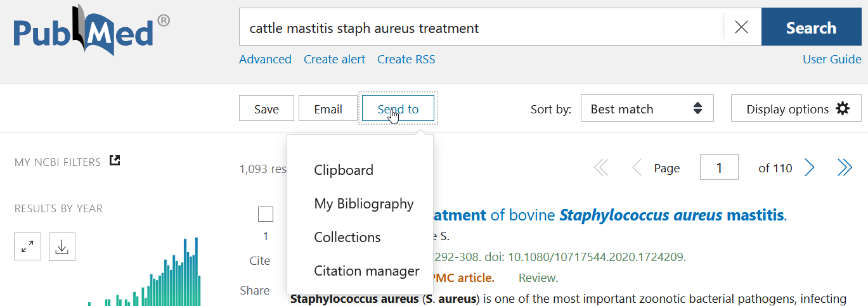The height and width of the screenshot is (306, 868).
Task: Go to the next results page
Action: pos(809,168)
